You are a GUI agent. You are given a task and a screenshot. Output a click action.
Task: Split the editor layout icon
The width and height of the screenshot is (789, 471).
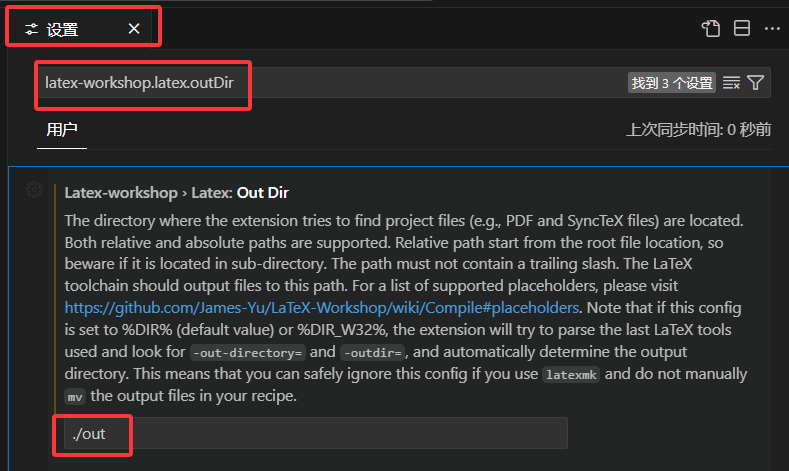(742, 28)
